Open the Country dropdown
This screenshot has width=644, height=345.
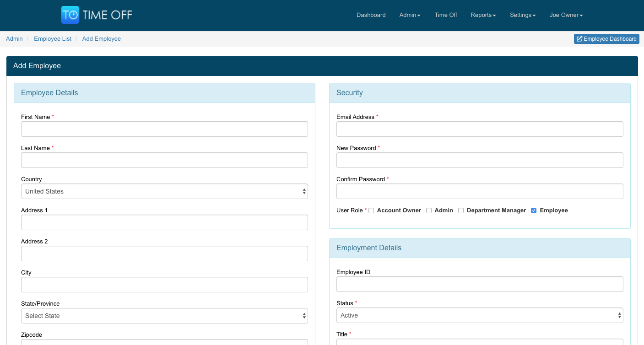[x=164, y=191]
